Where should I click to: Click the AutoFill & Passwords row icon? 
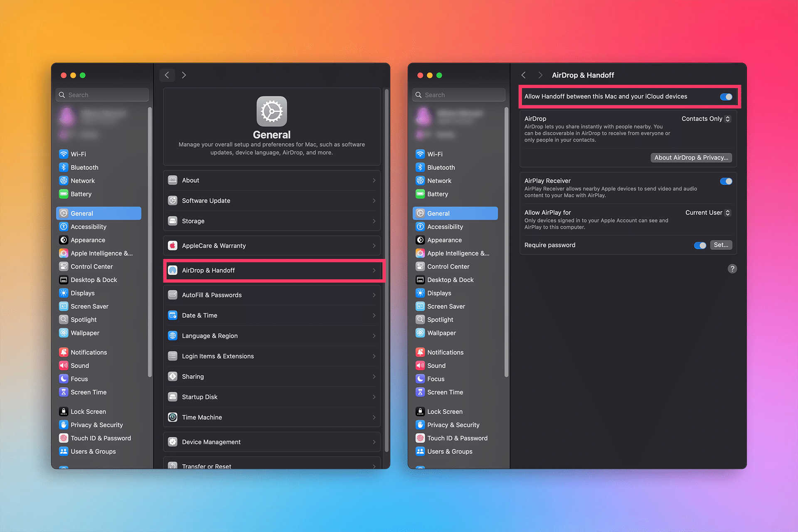pyautogui.click(x=173, y=295)
